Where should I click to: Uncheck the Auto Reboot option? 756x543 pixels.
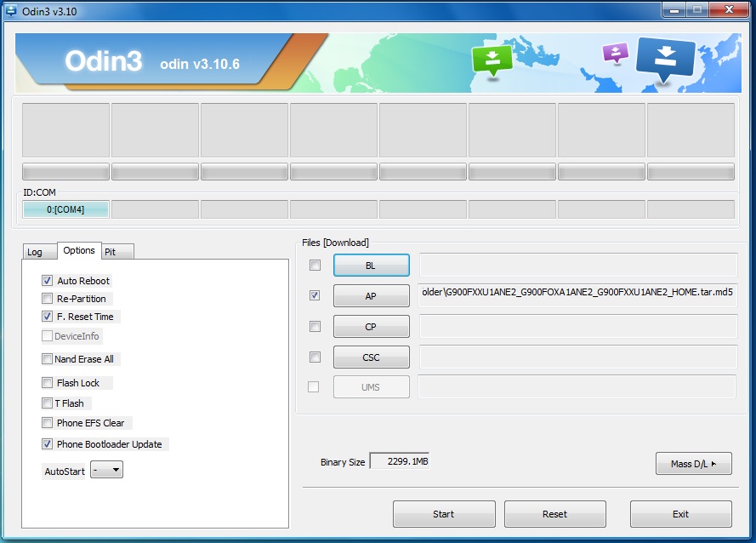point(47,280)
